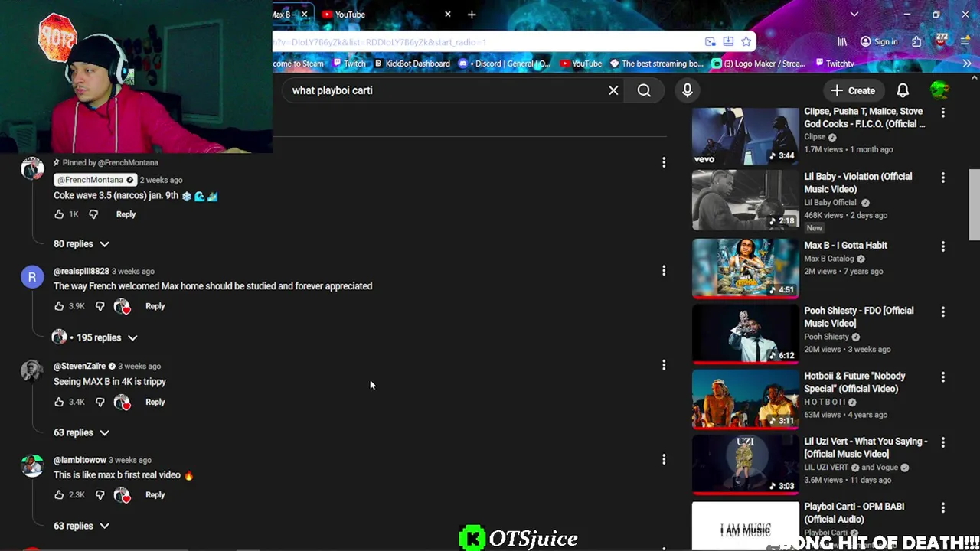Open @realspill8828 profile link

(x=81, y=271)
